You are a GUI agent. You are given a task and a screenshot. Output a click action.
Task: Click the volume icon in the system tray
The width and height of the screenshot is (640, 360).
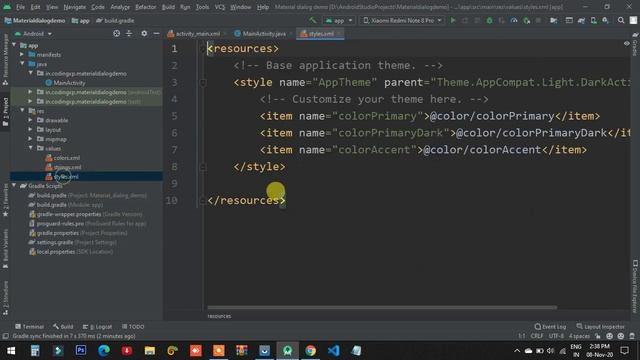point(551,351)
